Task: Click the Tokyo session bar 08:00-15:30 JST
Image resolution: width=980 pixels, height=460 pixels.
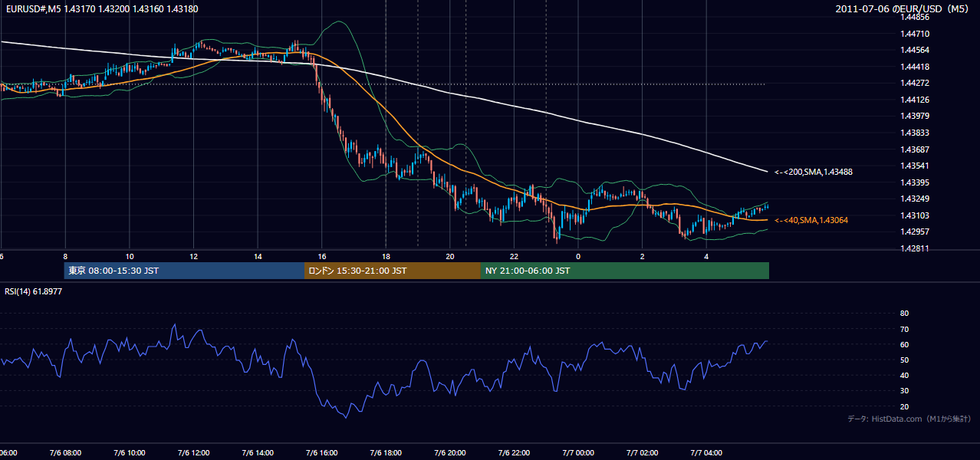Action: pyautogui.click(x=185, y=271)
